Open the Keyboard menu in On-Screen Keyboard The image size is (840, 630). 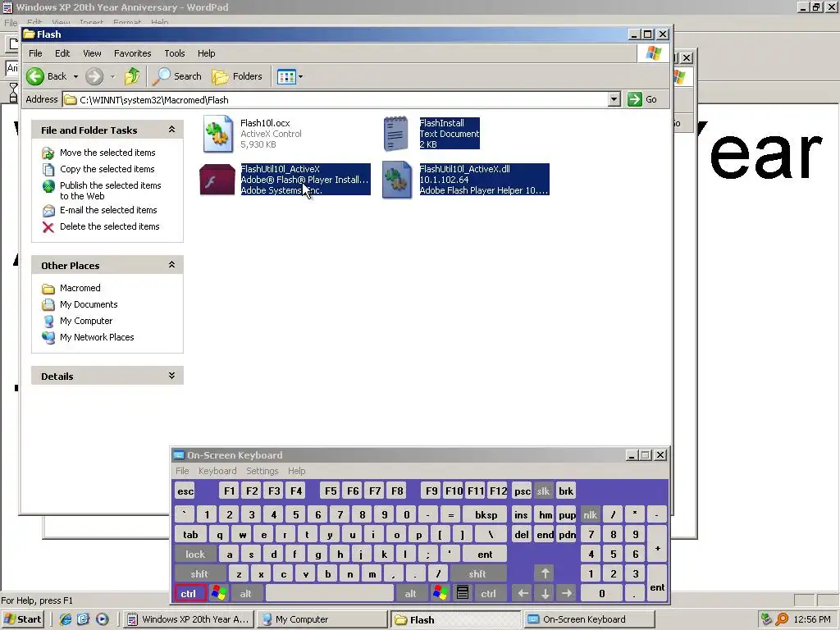(x=217, y=471)
